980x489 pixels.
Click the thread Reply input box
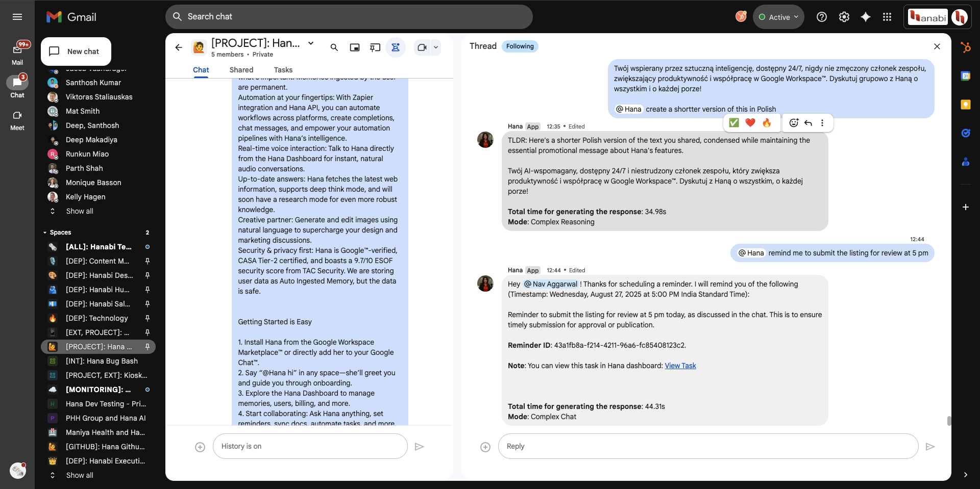[x=708, y=446]
